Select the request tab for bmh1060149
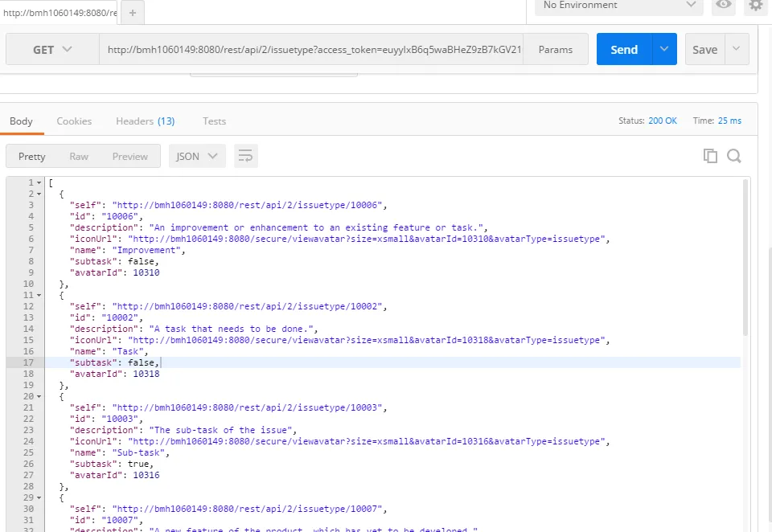 click(x=59, y=13)
